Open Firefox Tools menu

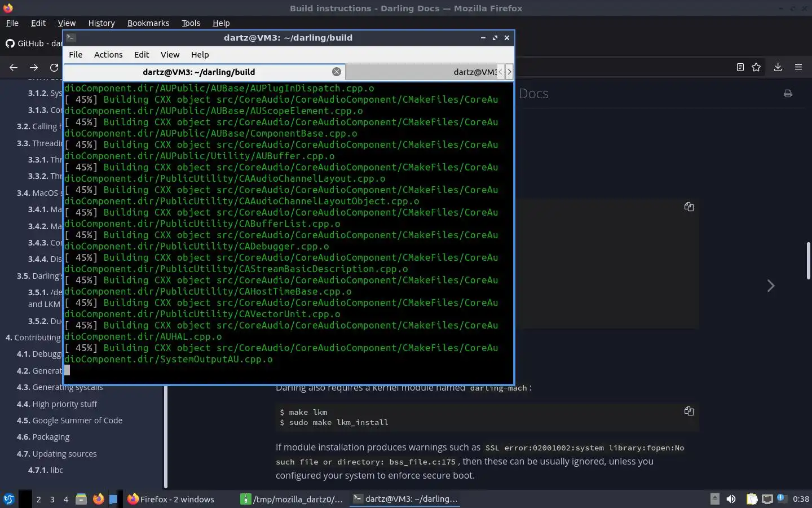click(191, 23)
